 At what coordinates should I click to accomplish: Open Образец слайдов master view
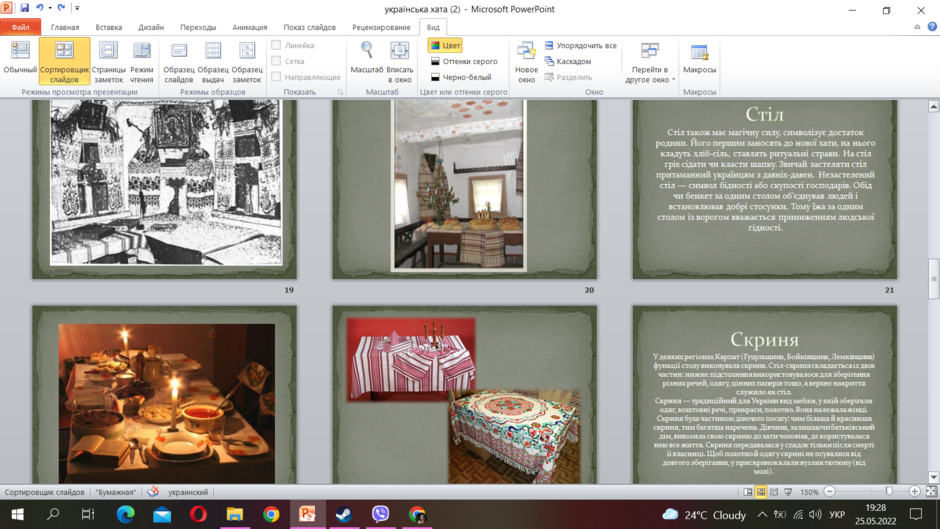point(179,61)
